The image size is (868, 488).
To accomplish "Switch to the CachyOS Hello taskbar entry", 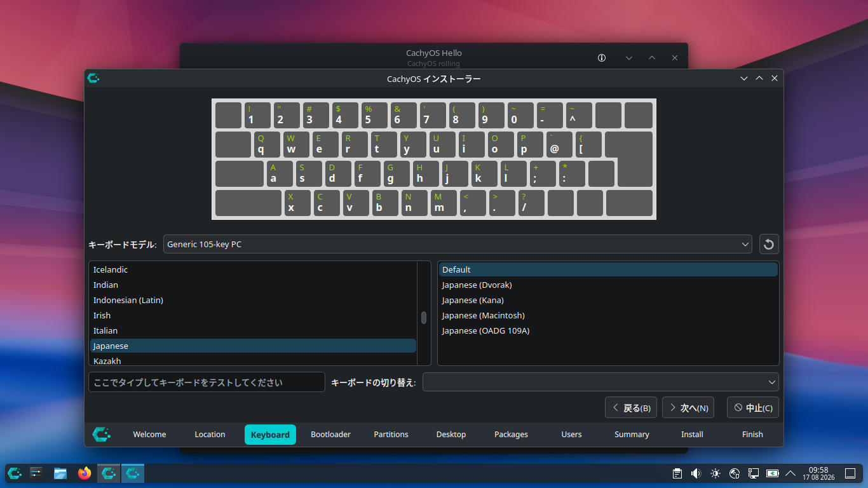I will click(109, 473).
